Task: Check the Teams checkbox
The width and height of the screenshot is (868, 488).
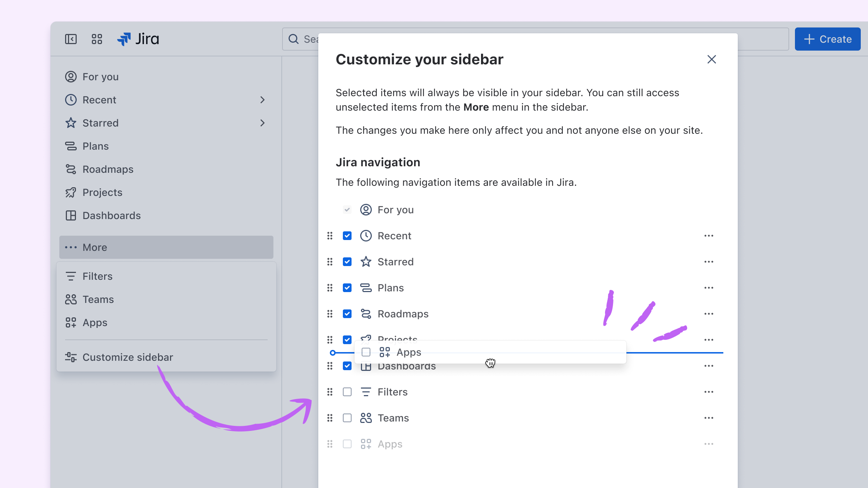Action: tap(347, 418)
